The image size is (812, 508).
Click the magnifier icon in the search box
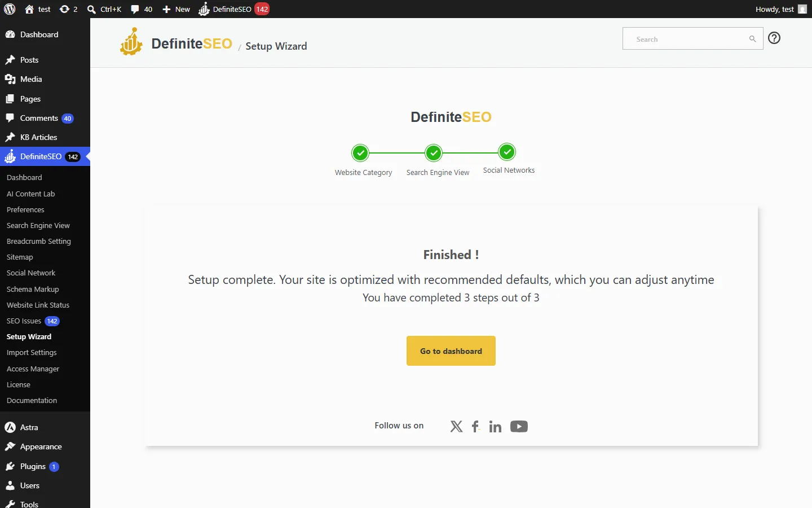coord(752,39)
